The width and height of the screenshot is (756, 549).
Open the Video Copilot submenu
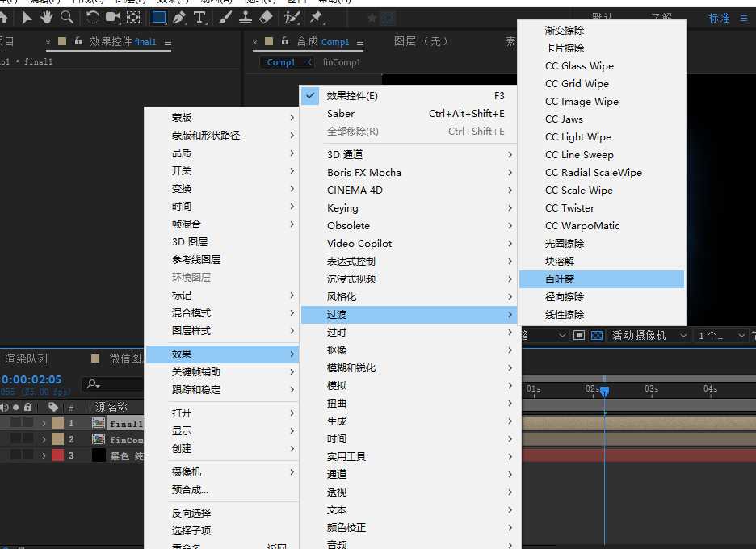click(409, 243)
